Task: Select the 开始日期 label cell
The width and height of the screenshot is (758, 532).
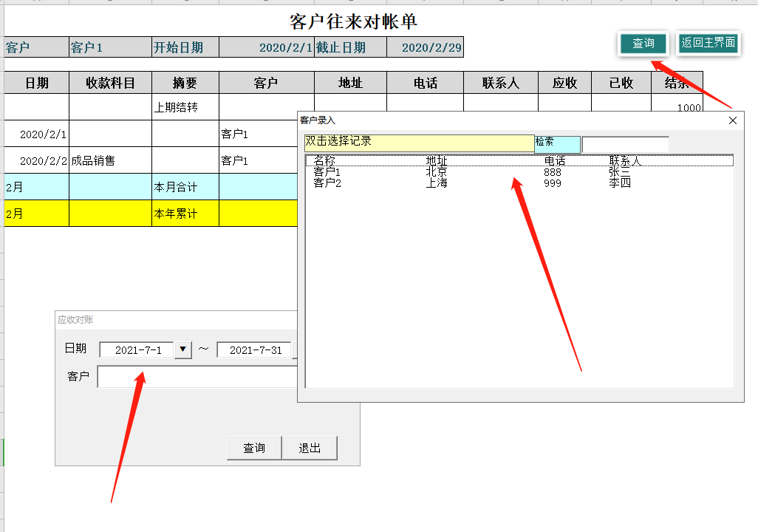Action: click(185, 47)
